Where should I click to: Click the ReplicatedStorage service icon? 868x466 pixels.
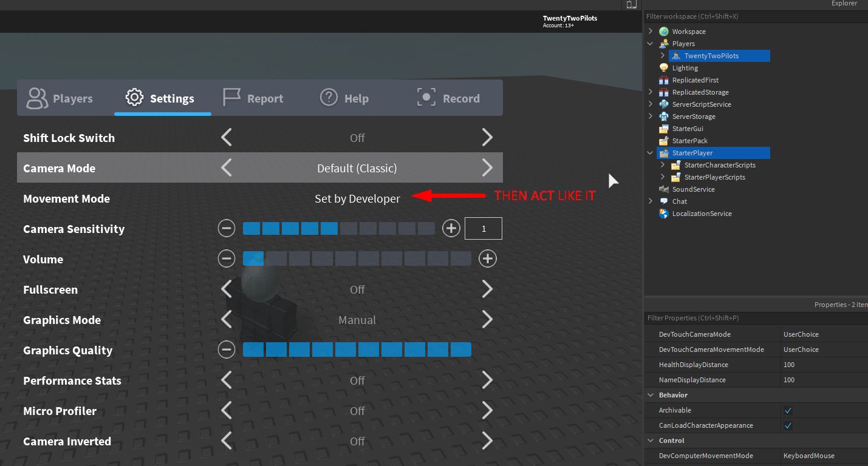(664, 92)
